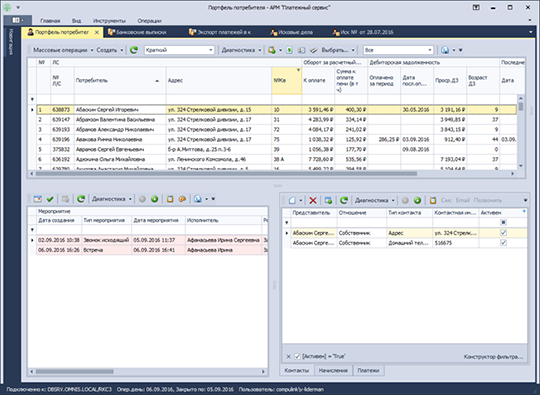Switch to the Платежи bottom tab

point(368,371)
